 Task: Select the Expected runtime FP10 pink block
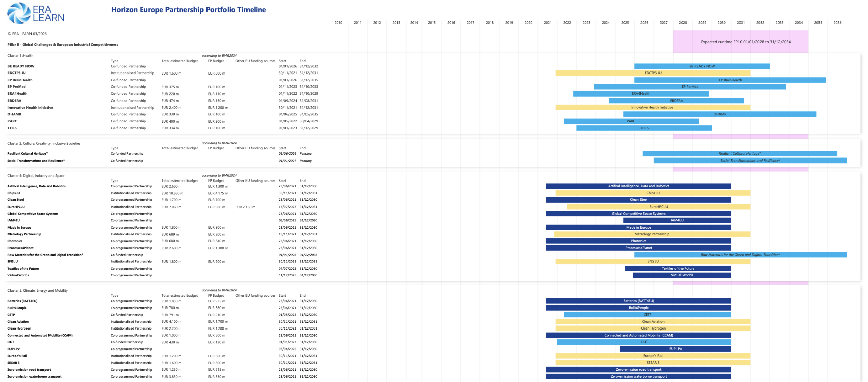(x=740, y=42)
